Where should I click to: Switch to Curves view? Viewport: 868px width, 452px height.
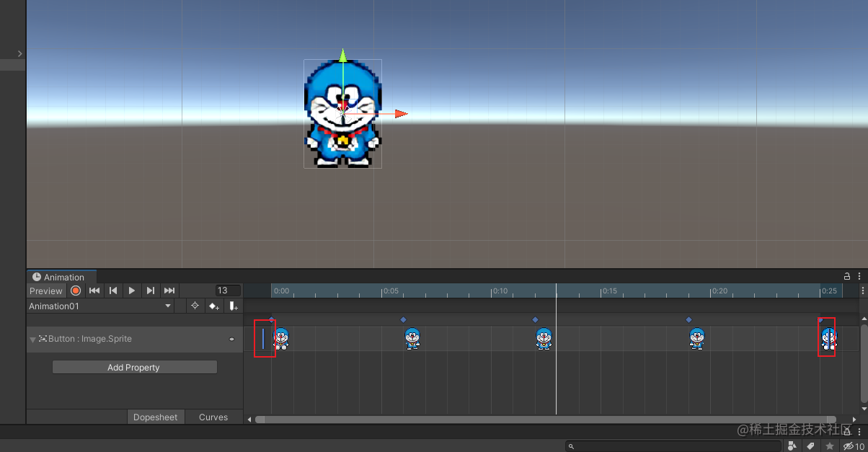[213, 417]
